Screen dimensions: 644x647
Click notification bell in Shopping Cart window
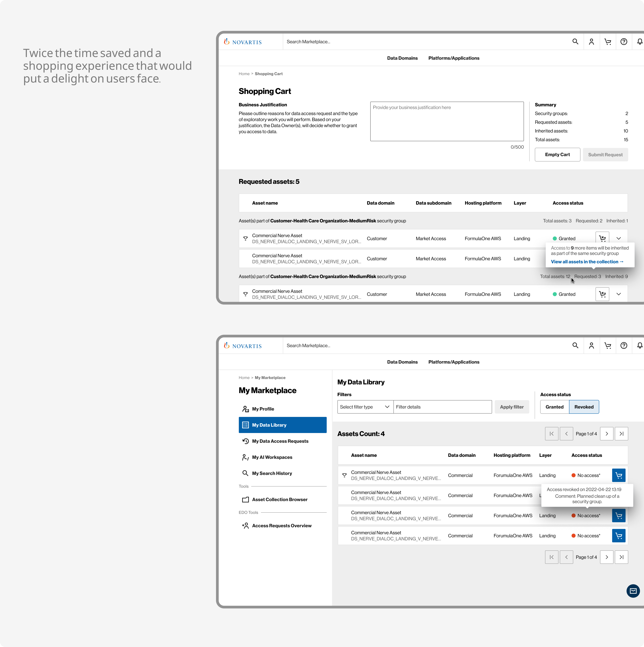[640, 42]
